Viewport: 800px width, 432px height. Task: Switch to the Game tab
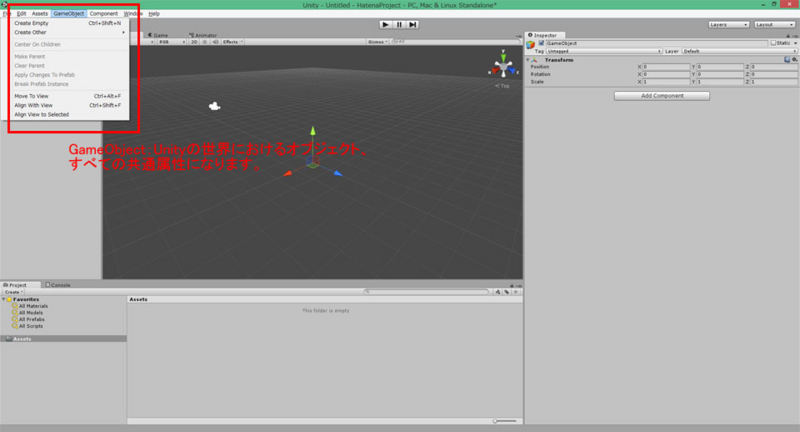tap(159, 35)
